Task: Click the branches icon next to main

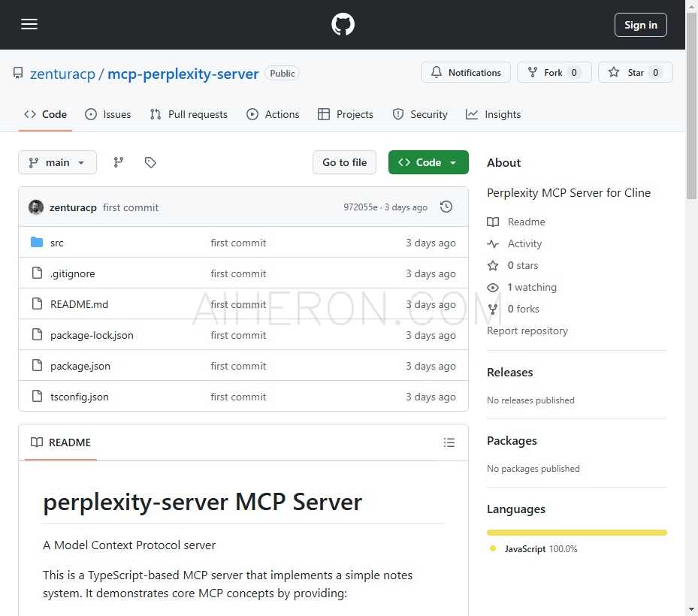Action: coord(119,162)
